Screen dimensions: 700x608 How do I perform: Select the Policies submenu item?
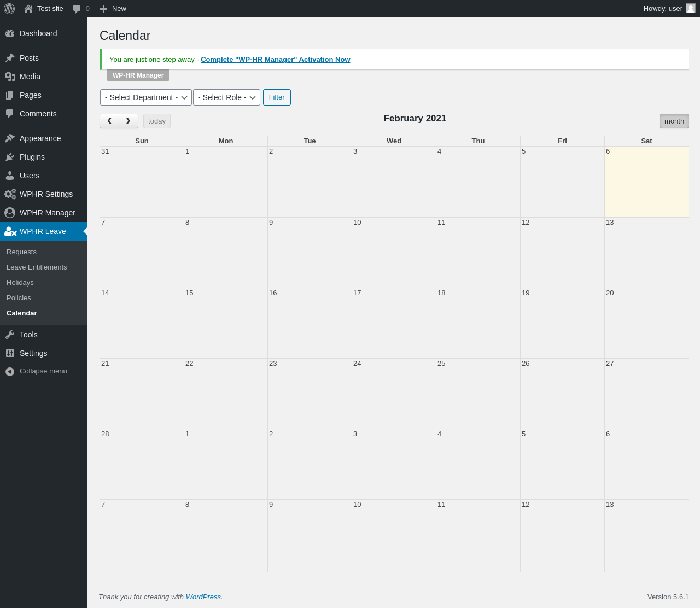(x=19, y=298)
